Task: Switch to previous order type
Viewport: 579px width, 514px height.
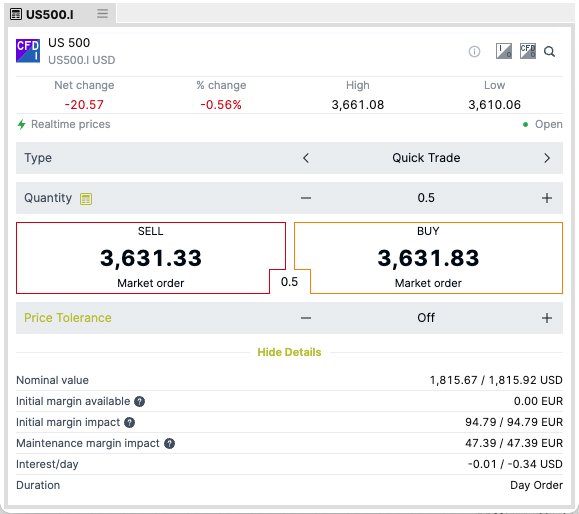Action: point(306,158)
